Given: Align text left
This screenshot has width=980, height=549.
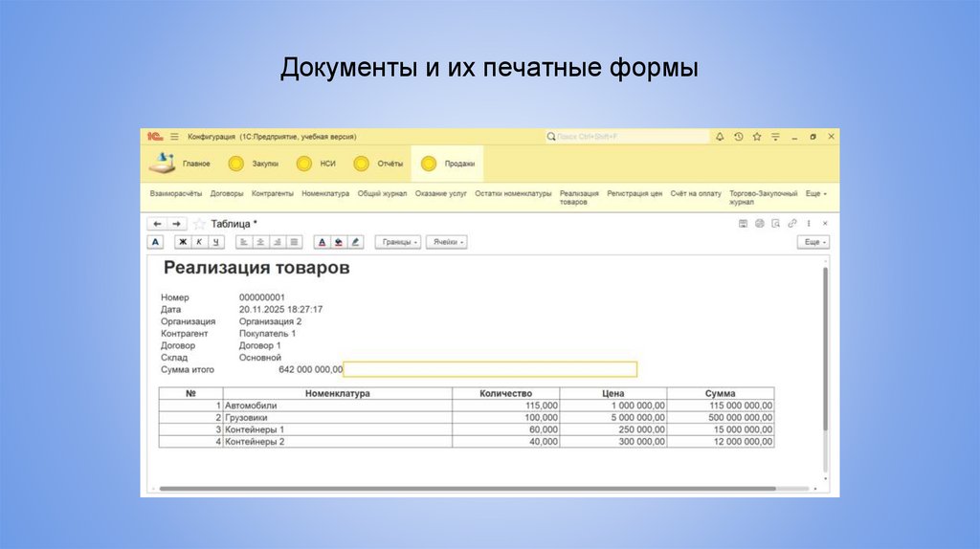Looking at the screenshot, I should 244,242.
